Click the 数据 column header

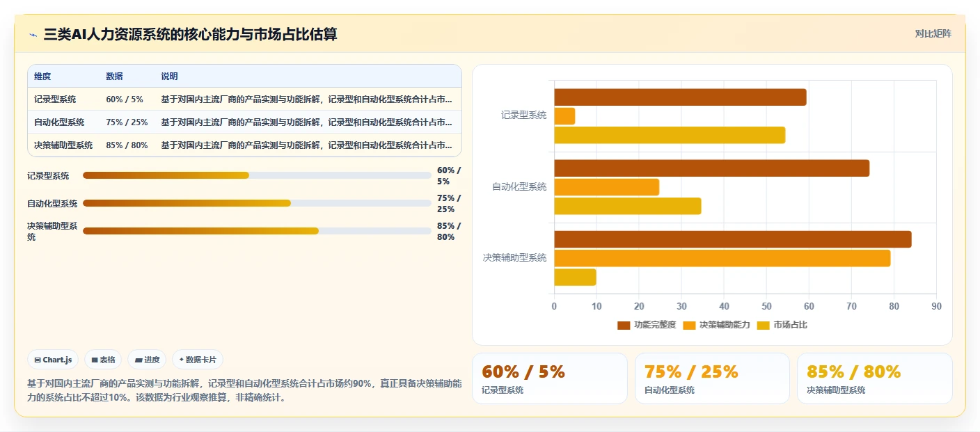[x=114, y=77]
